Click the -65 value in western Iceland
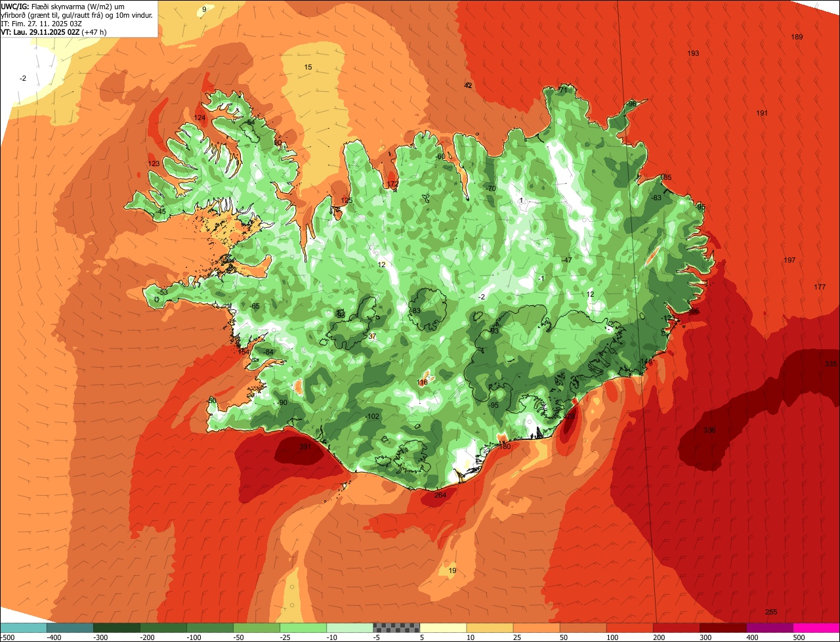Viewport: 840px width, 642px height. (255, 306)
